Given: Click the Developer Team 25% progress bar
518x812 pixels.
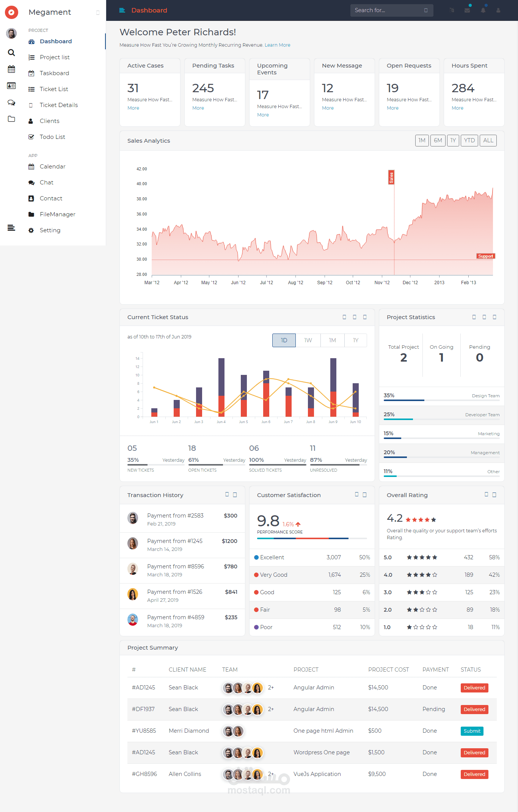Looking at the screenshot, I should [442, 419].
